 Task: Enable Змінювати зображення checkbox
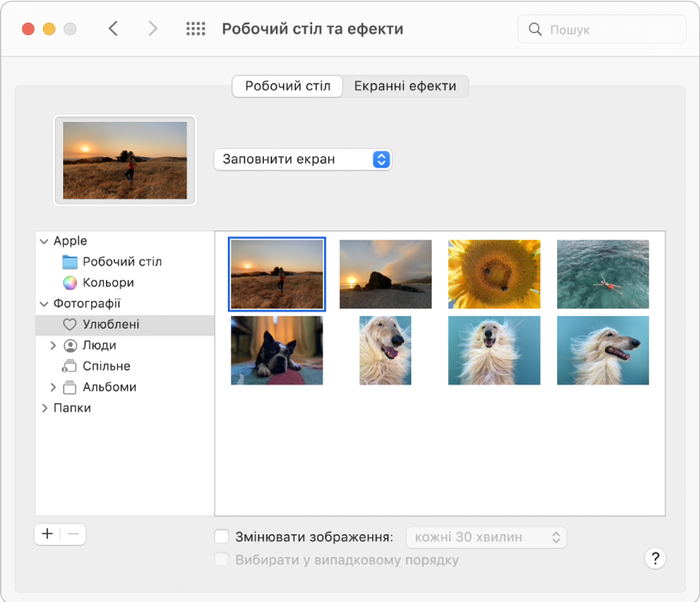click(x=221, y=537)
